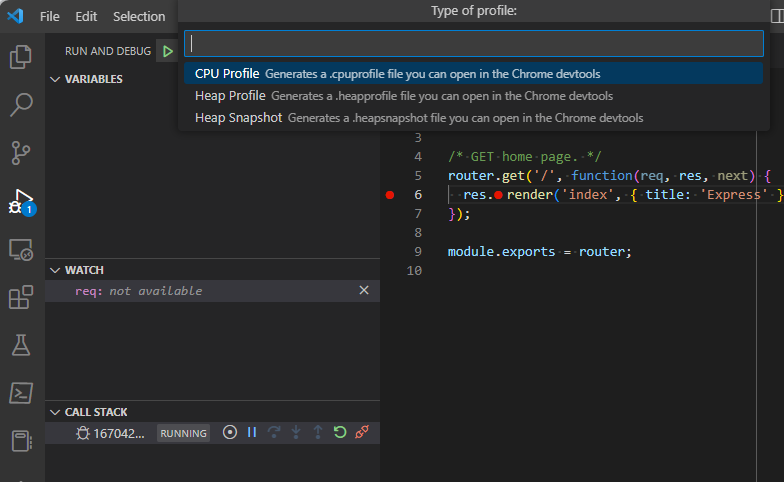Click line number 10 in the gutter
Image resolution: width=784 pixels, height=482 pixels.
414,270
